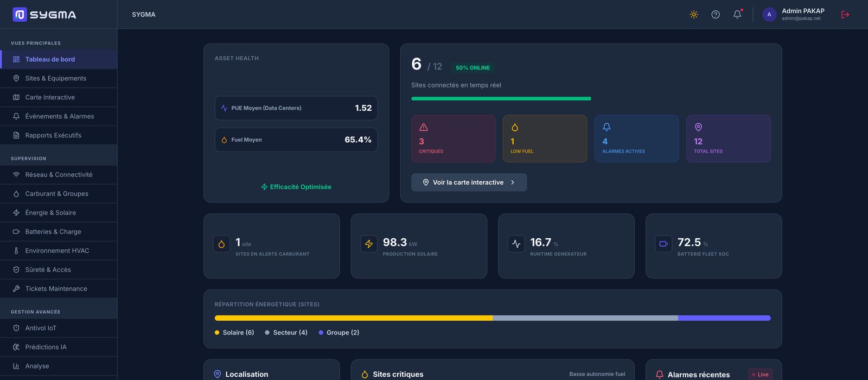
Task: Open Analyse in sidebar
Action: pos(59,366)
